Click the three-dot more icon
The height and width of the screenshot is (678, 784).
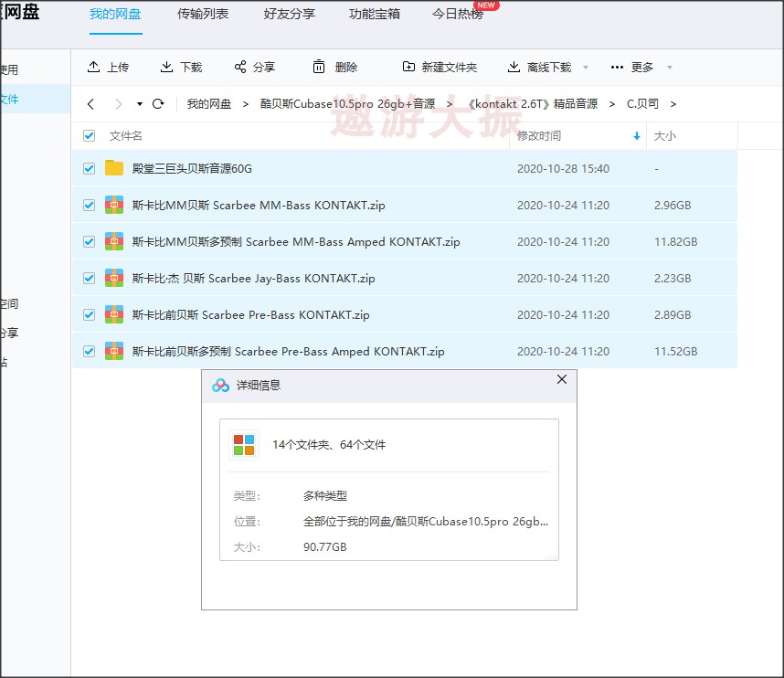point(617,67)
